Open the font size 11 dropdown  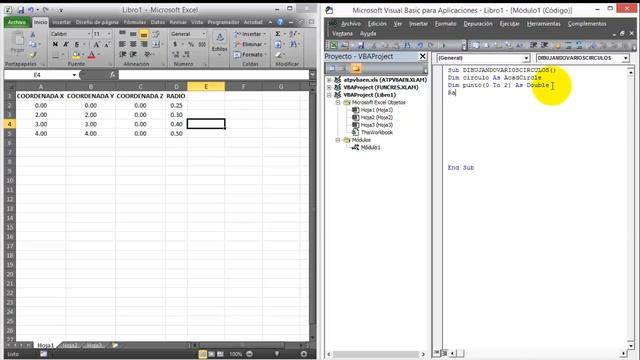tap(109, 34)
